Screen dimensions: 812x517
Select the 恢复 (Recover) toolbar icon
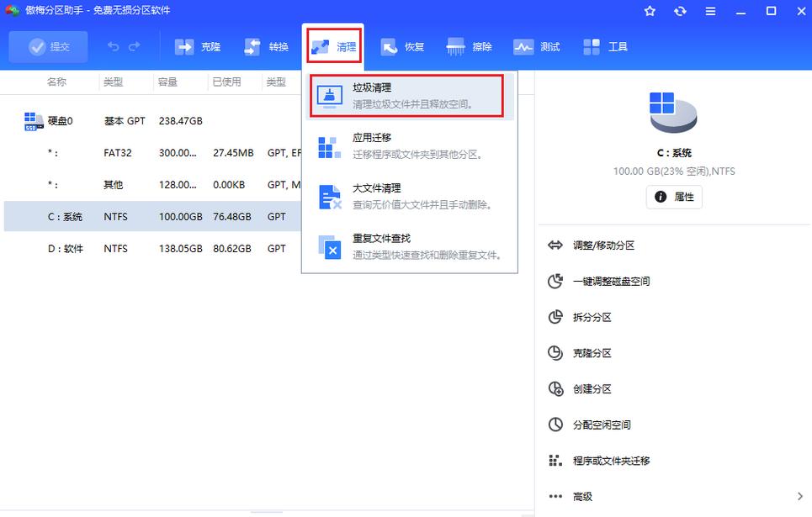click(x=402, y=46)
